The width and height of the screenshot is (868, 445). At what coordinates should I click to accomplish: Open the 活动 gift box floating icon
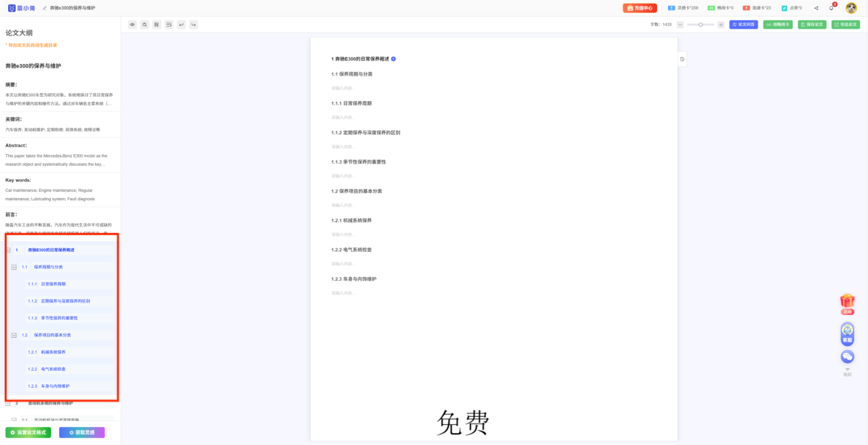click(x=847, y=304)
